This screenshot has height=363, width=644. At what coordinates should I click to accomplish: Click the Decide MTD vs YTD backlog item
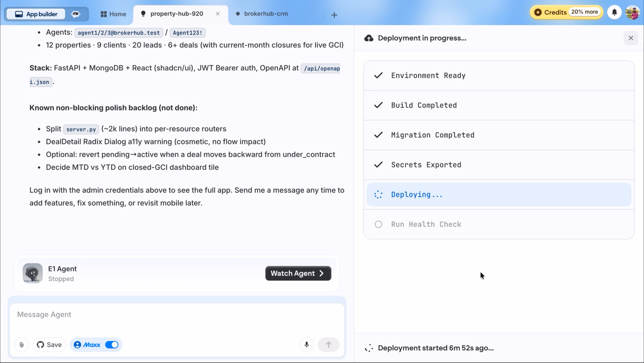point(132,167)
